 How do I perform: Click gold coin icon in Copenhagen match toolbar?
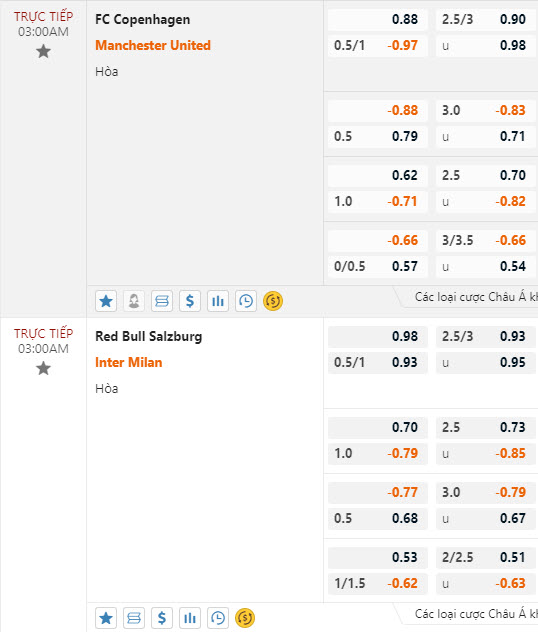pyautogui.click(x=273, y=301)
